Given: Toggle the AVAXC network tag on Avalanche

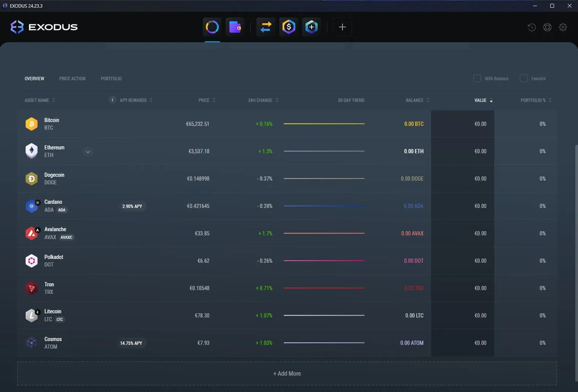Looking at the screenshot, I should click(66, 237).
